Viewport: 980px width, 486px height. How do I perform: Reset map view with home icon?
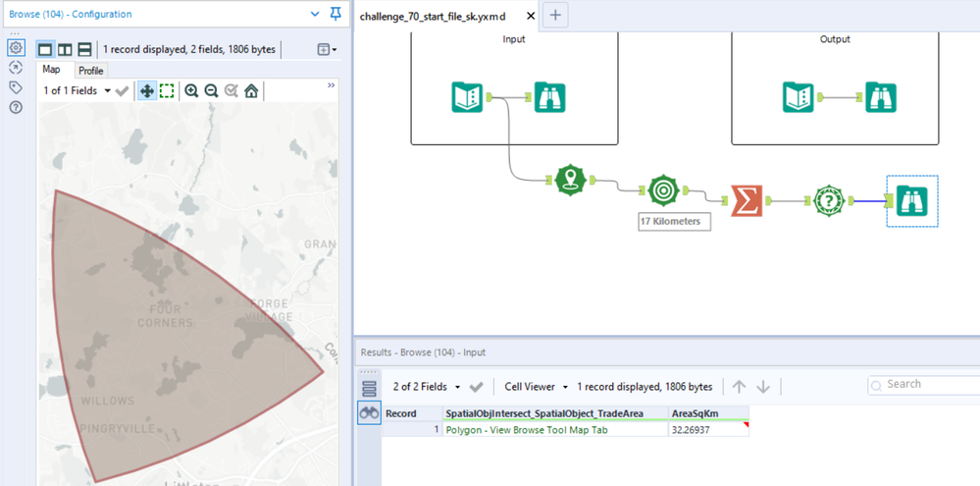click(x=251, y=90)
